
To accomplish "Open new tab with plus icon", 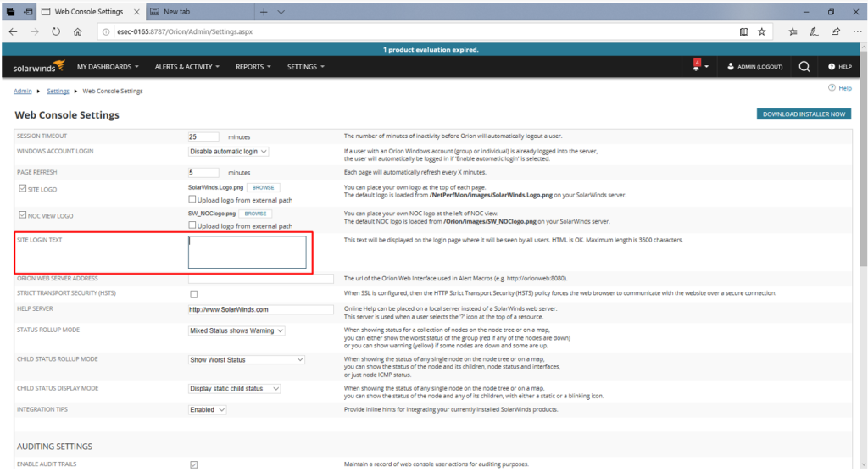I will (x=264, y=12).
